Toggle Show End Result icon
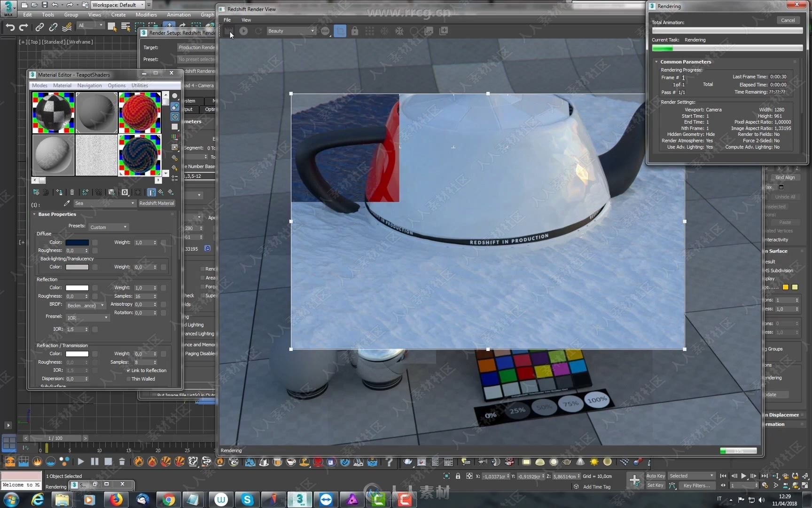 click(151, 192)
